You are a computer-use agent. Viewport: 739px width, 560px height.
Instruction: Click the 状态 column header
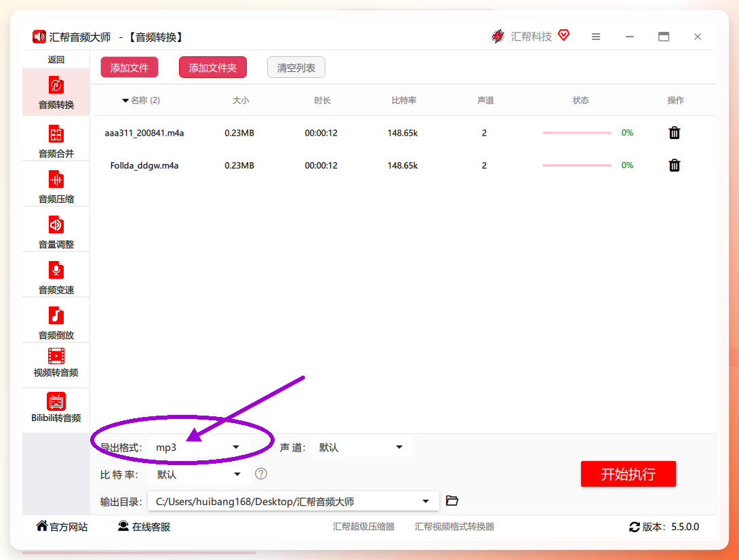(580, 100)
